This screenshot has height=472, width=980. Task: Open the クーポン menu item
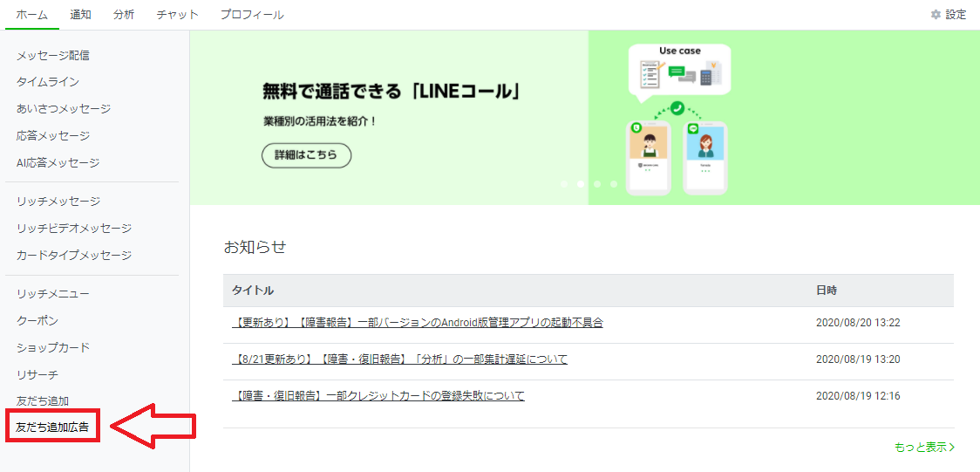click(37, 321)
